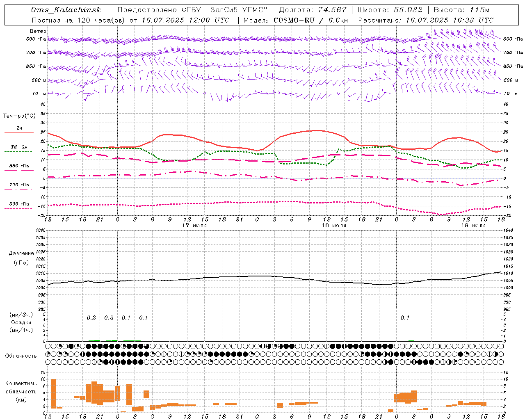Click the station name Oms_Kalachinsk in the header
The height and width of the screenshot is (420, 525).
coord(66,10)
